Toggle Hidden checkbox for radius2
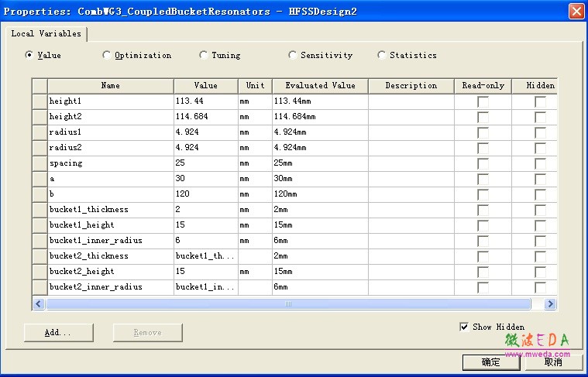588x377 pixels. [x=541, y=148]
